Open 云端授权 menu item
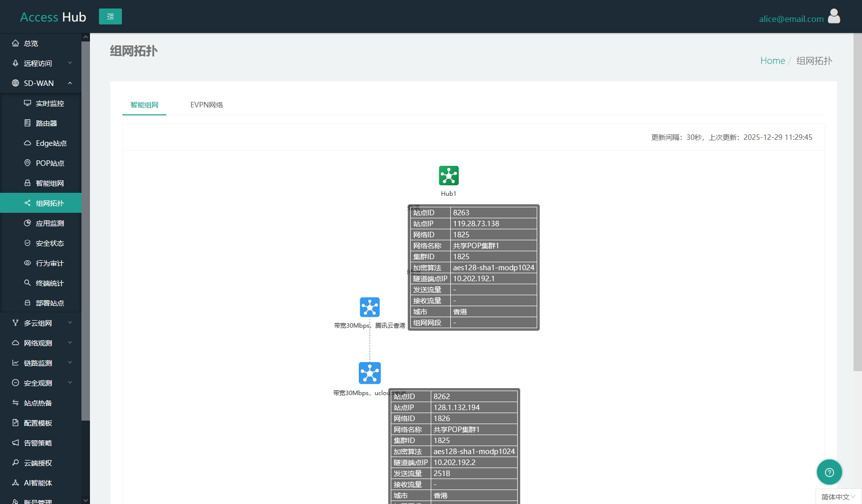Screen dimensions: 862x504 (41, 463)
